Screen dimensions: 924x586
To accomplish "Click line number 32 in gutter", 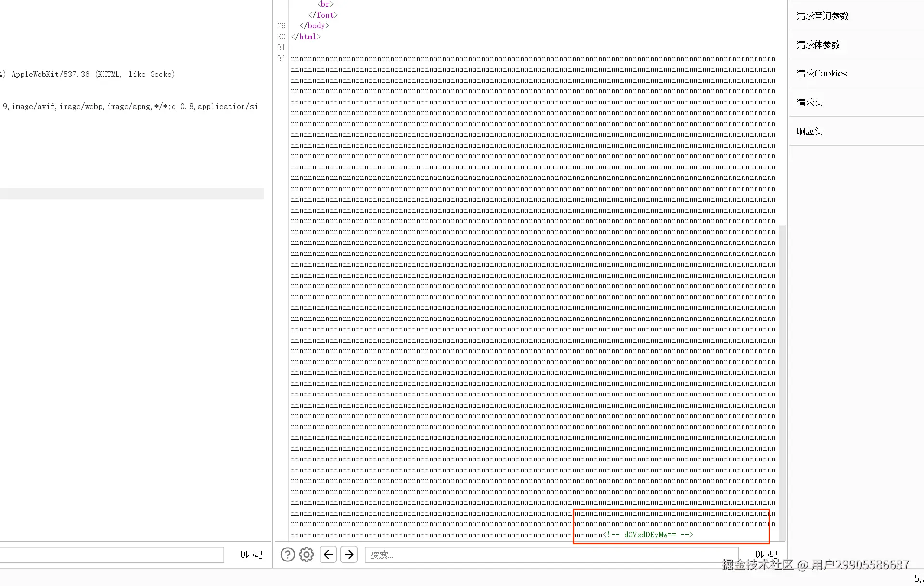I will click(x=282, y=59).
